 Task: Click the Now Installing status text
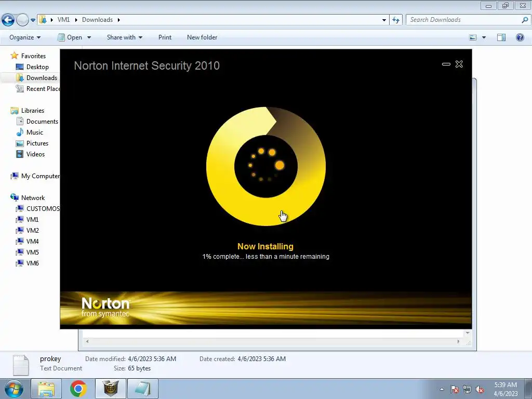tap(265, 246)
